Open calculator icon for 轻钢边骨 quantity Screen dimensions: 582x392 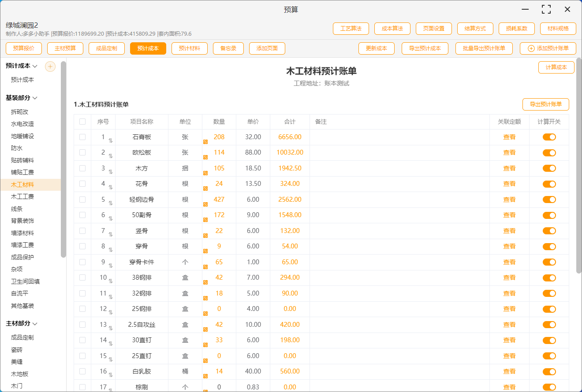coord(205,204)
